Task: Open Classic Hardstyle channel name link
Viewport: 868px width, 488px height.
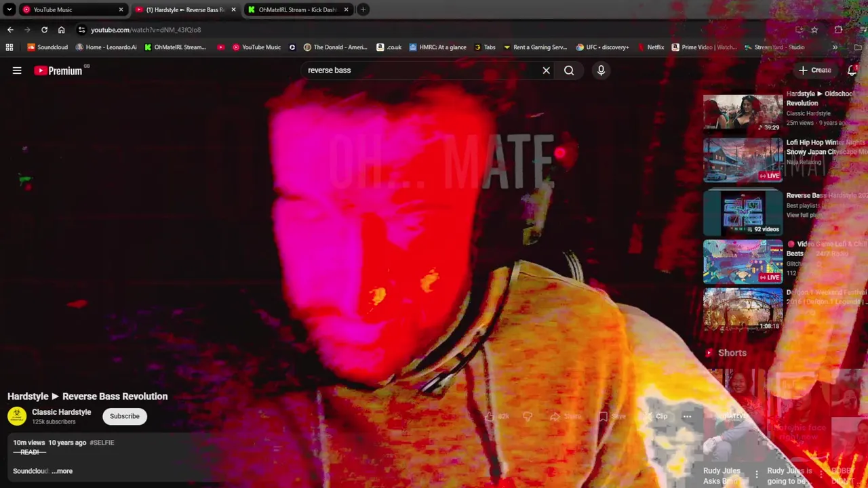Action: point(61,412)
